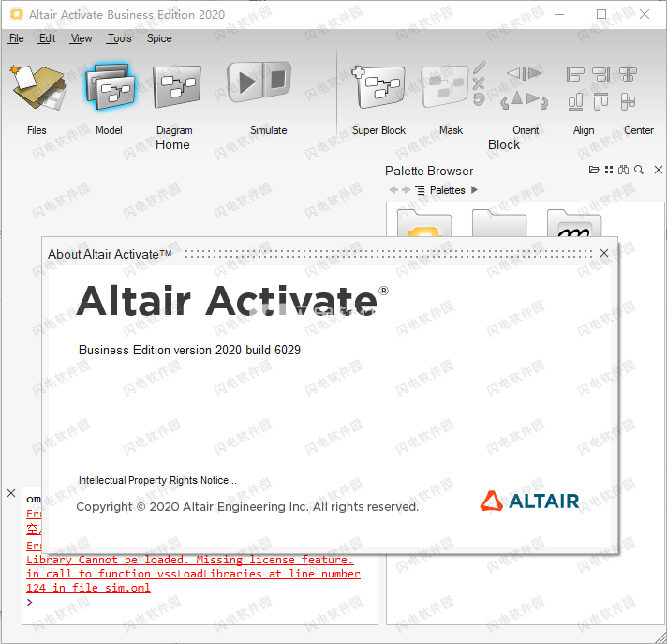Click the upward triangle Orient icon
The width and height of the screenshot is (667, 644).
[517, 98]
